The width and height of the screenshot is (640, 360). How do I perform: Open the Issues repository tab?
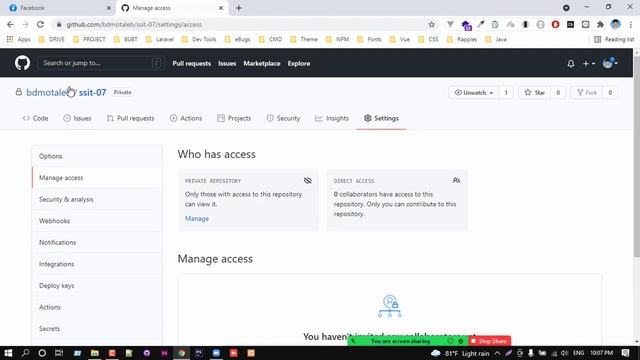point(77,118)
